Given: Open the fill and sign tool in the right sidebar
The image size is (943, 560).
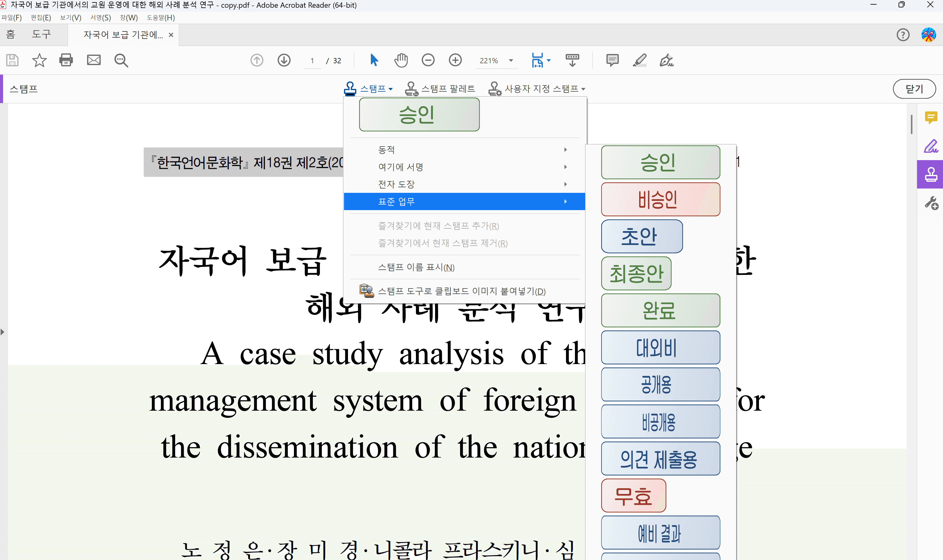Looking at the screenshot, I should click(x=931, y=146).
